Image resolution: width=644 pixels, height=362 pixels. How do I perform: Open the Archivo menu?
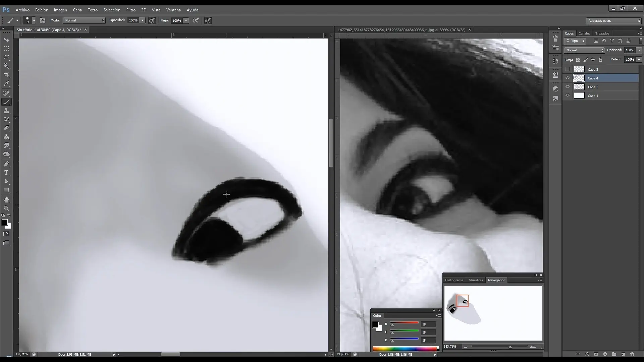tap(22, 10)
